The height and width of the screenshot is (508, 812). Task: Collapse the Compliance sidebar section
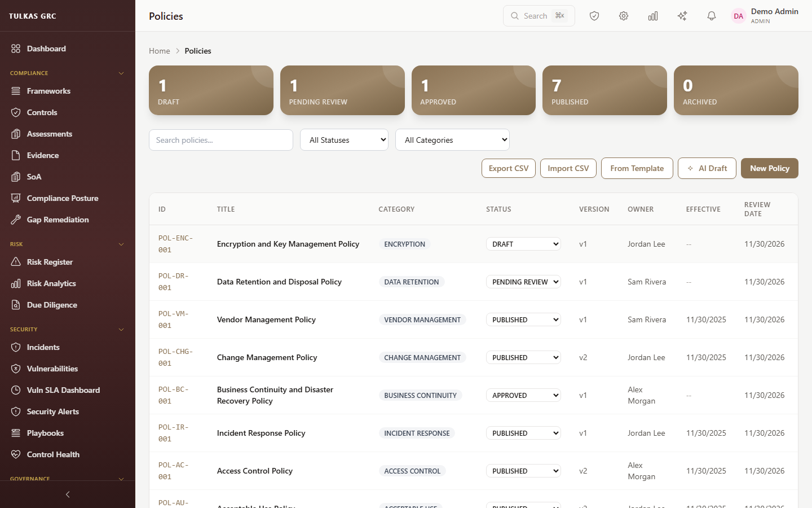[x=121, y=73]
